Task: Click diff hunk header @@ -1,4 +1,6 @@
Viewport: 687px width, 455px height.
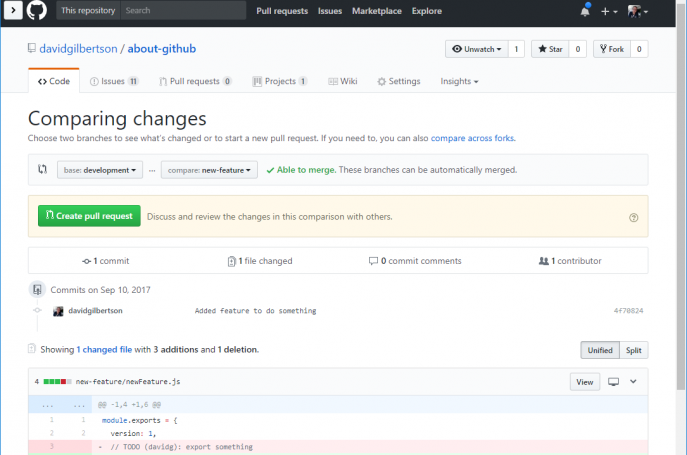Action: pyautogui.click(x=129, y=405)
